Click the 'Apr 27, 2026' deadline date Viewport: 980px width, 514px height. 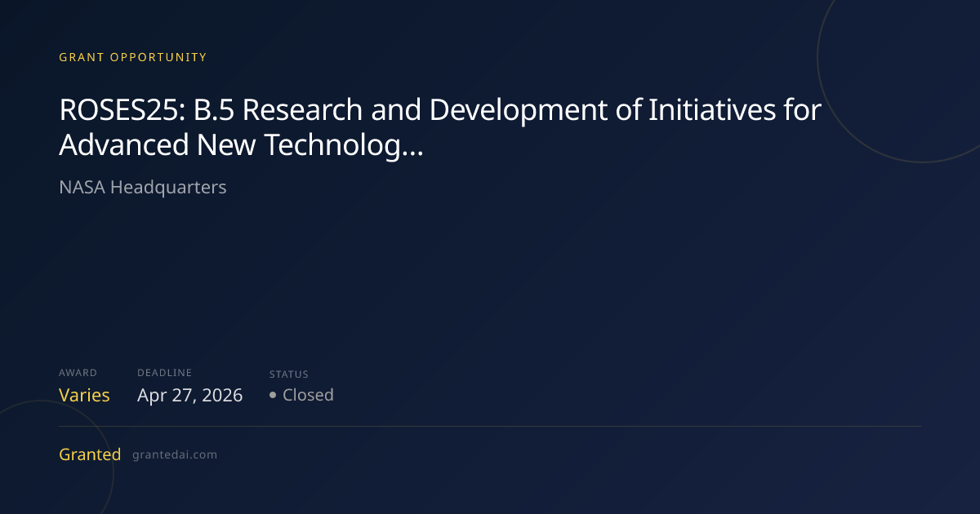[x=189, y=396]
